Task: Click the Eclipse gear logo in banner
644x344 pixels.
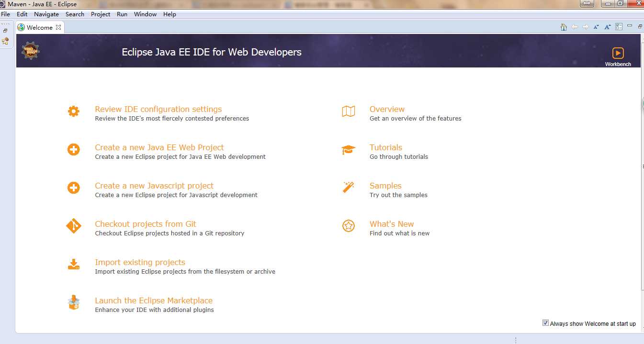Action: coord(31,51)
